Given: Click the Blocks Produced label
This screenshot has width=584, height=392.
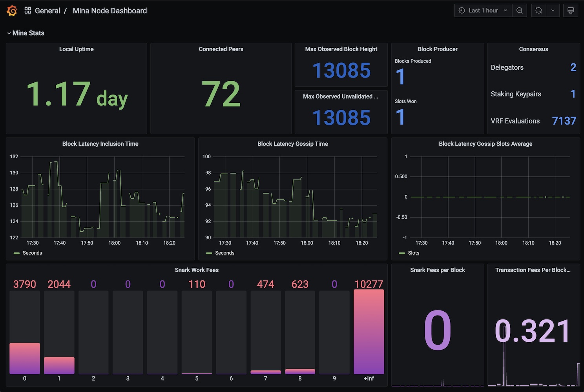Looking at the screenshot, I should [413, 61].
